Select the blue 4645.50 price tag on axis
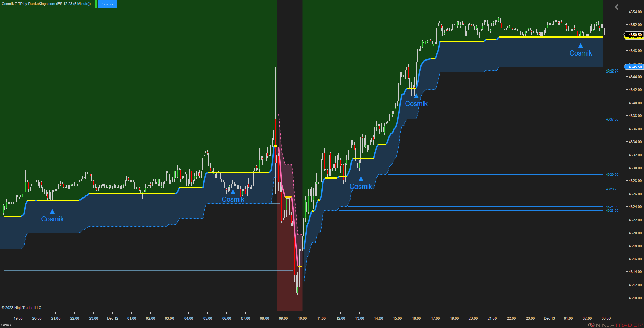The height and width of the screenshot is (328, 644). pos(634,67)
